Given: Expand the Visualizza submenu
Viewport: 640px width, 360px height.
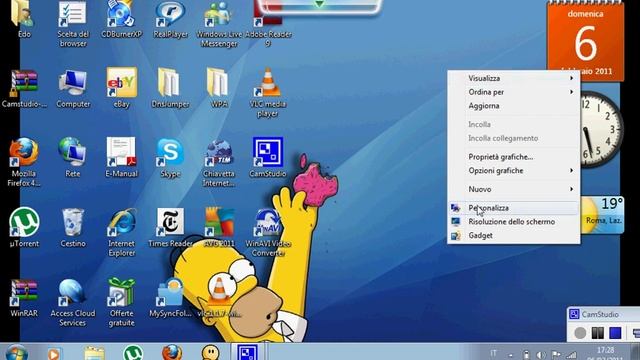Looking at the screenshot, I should coord(513,78).
